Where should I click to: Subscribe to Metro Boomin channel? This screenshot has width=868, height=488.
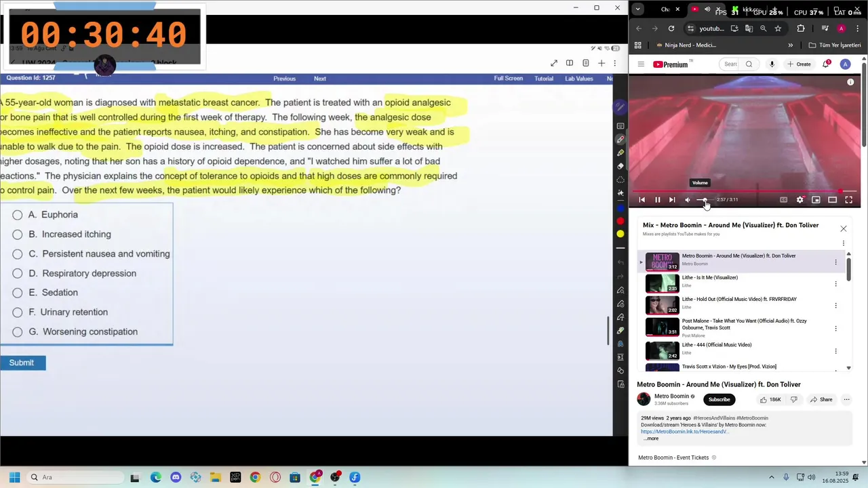719,400
